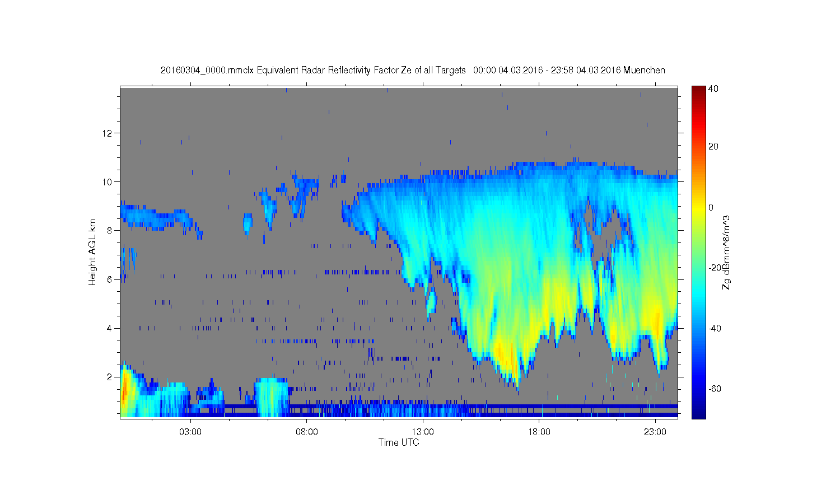This screenshot has width=840, height=504.
Task: Click the 'Zg dBmm^6/m^3' colorbar title
Action: 726,253
